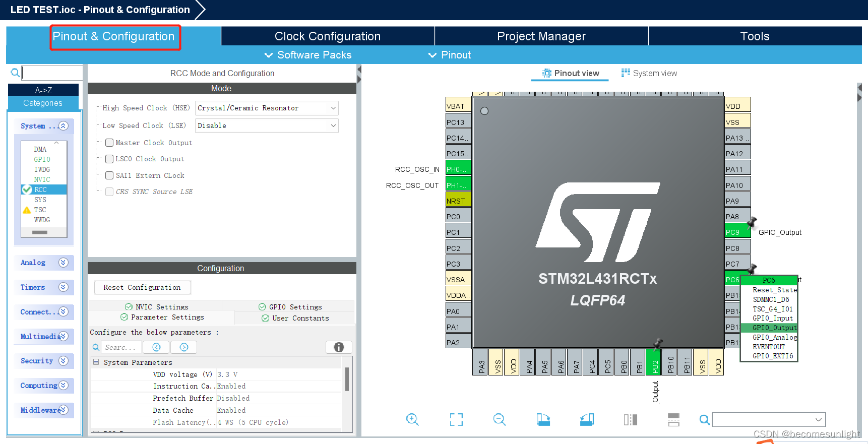Screen dimensions: 868x444
Task: Click the pin search magnifier icon
Action: [705, 419]
